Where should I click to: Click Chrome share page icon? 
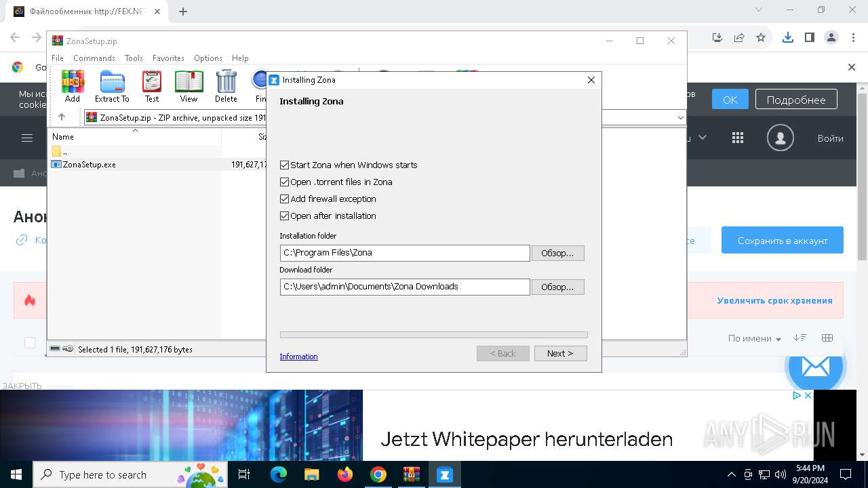(x=739, y=38)
